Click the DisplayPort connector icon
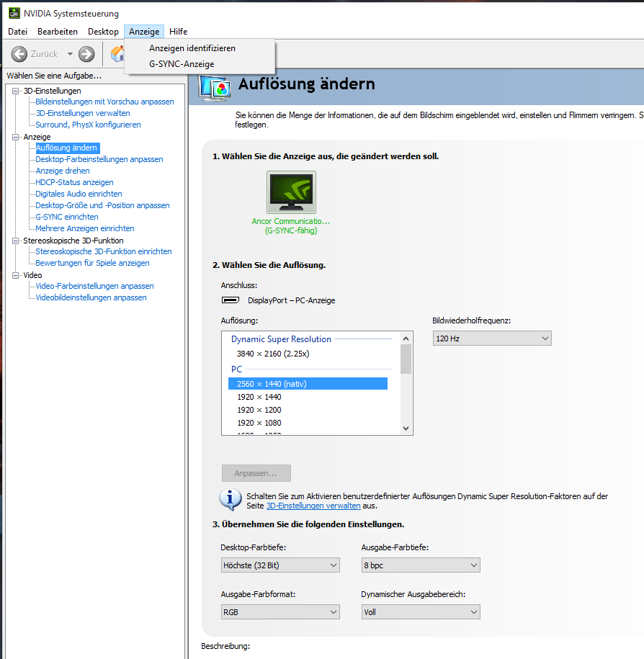 231,300
